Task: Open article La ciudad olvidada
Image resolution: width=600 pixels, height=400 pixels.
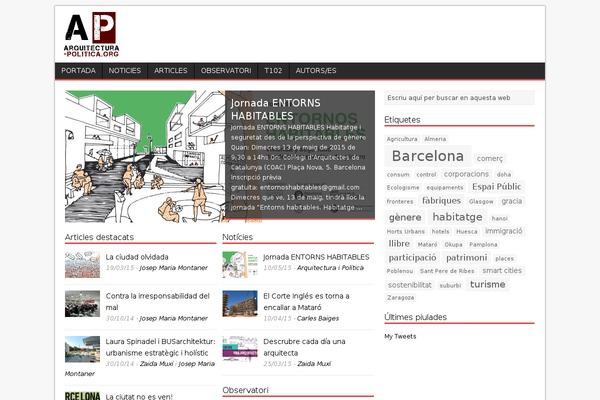Action: (137, 257)
